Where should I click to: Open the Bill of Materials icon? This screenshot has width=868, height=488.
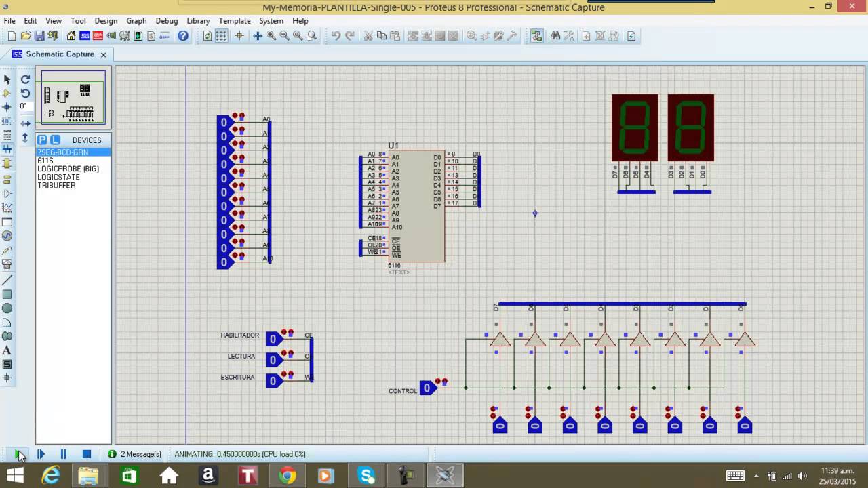point(151,35)
